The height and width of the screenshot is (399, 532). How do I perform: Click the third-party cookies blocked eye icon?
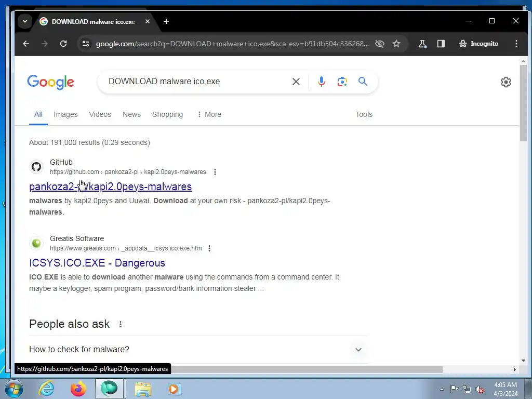[380, 44]
